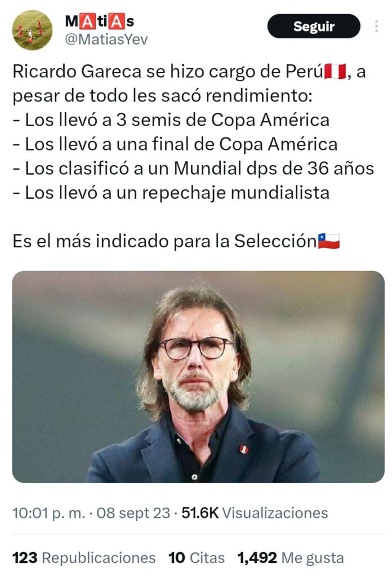Click the sentence 'Es el más indicado para la Selección'

point(165,241)
